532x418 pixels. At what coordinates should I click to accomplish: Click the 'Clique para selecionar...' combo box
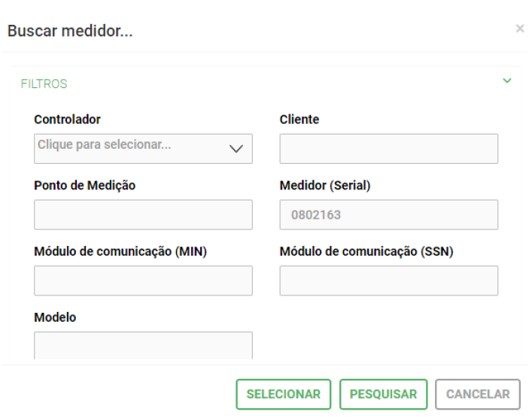pos(132,148)
